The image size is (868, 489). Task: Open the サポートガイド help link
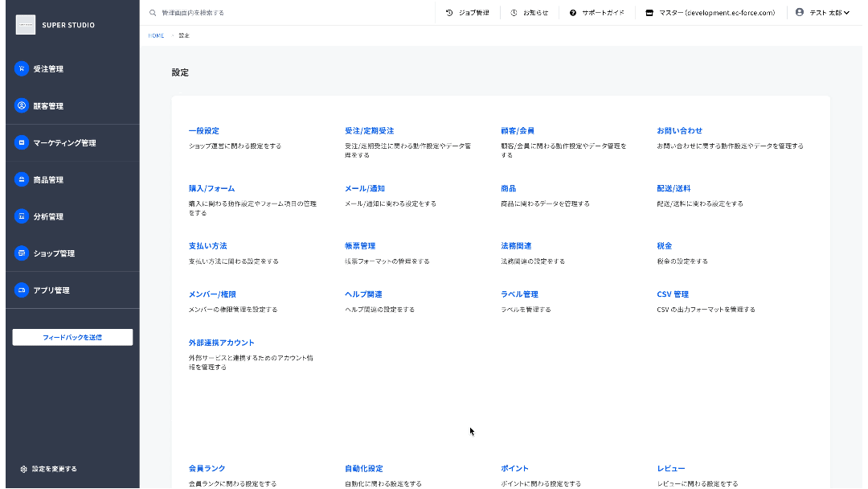tap(597, 13)
